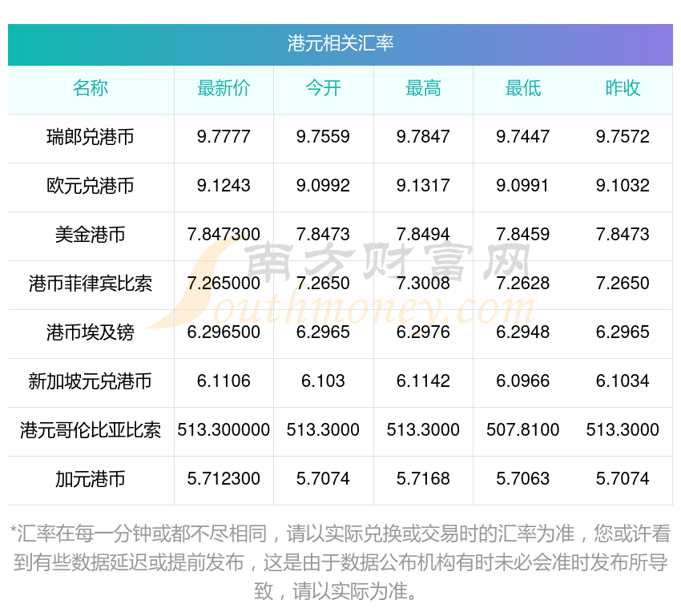Select latest price 9.1243
The height and width of the screenshot is (616, 681).
click(224, 186)
